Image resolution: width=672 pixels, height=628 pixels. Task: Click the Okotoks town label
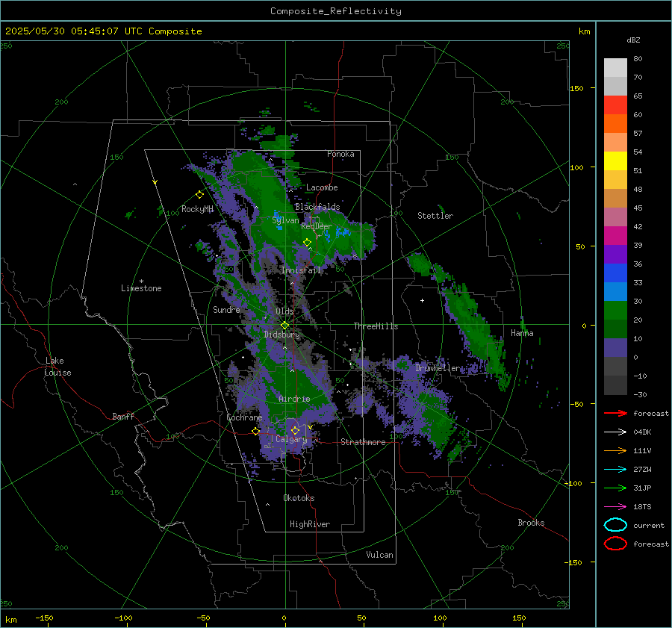[299, 498]
